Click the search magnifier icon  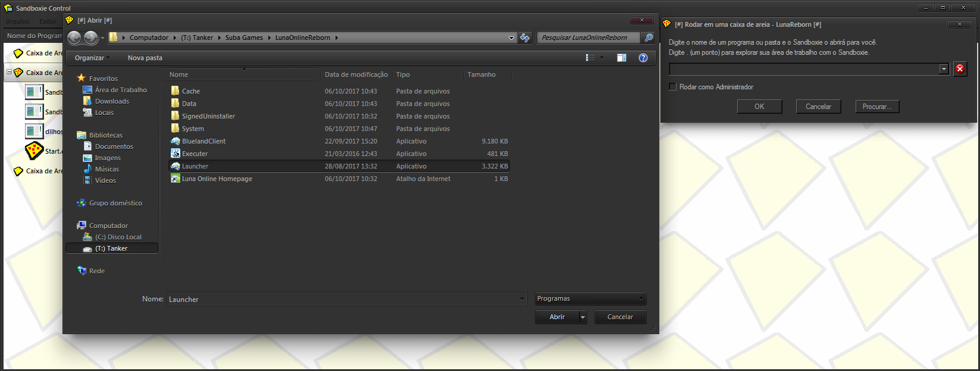649,38
